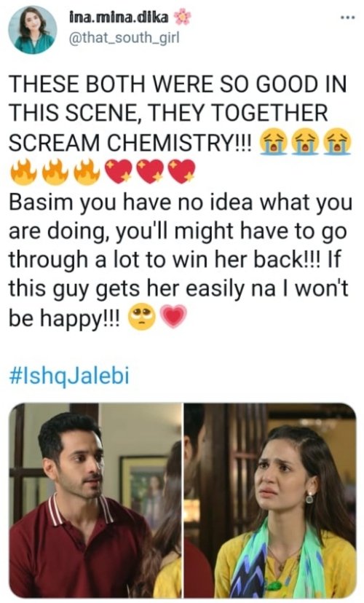Open the #IshqJalebi hashtag link
The width and height of the screenshot is (364, 603).
coord(69,376)
